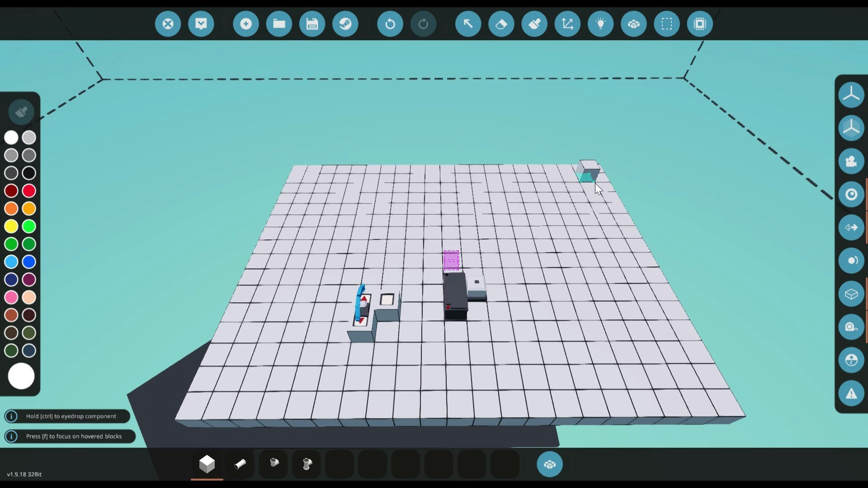
Task: Click version text 'v1.9.18 32Bit'
Action: pos(24,474)
